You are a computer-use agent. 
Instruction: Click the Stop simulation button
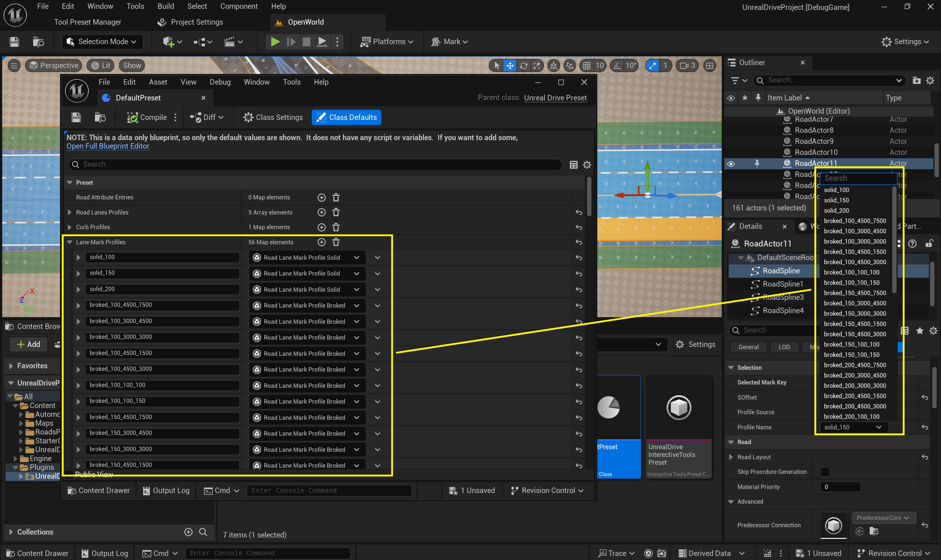point(306,42)
